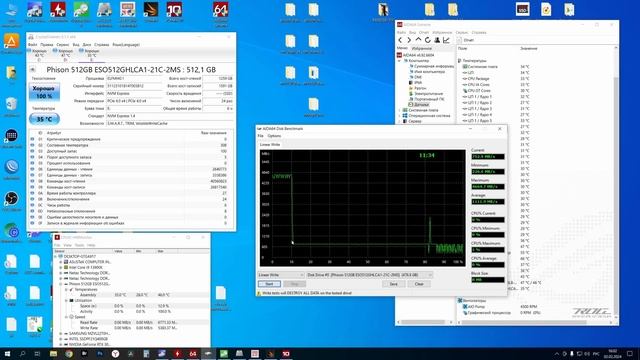Open the Linear Write test type dropdown
The width and height of the screenshot is (640, 360).
point(281,275)
